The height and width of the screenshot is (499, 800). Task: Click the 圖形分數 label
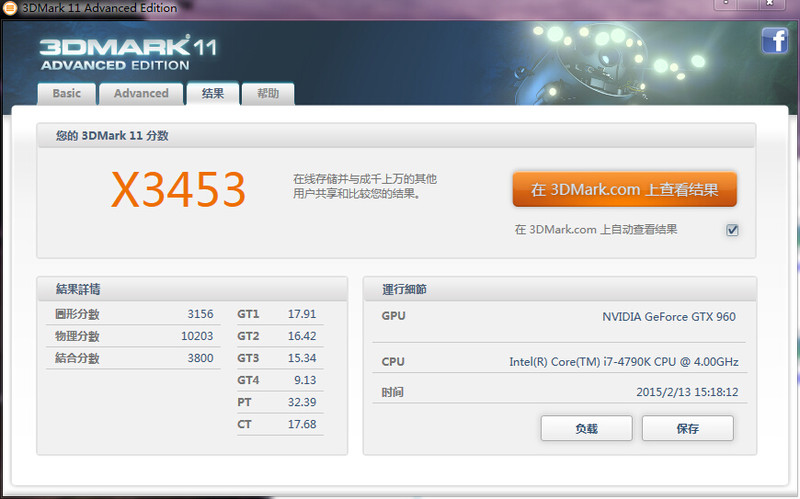[77, 314]
